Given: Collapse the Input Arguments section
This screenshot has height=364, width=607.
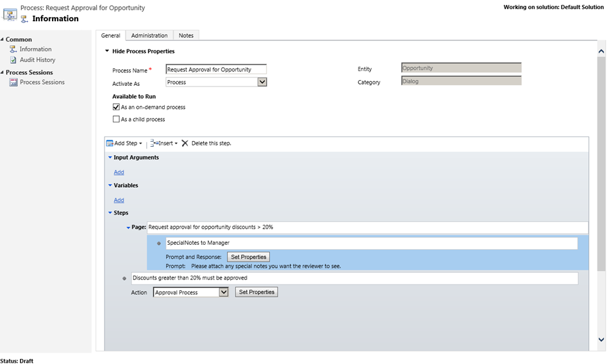Looking at the screenshot, I should 110,157.
